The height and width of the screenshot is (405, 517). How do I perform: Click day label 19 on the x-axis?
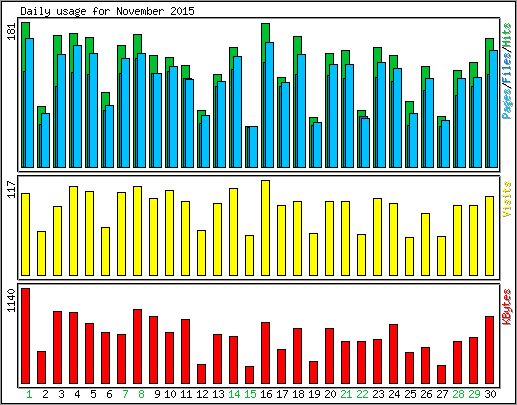point(314,394)
